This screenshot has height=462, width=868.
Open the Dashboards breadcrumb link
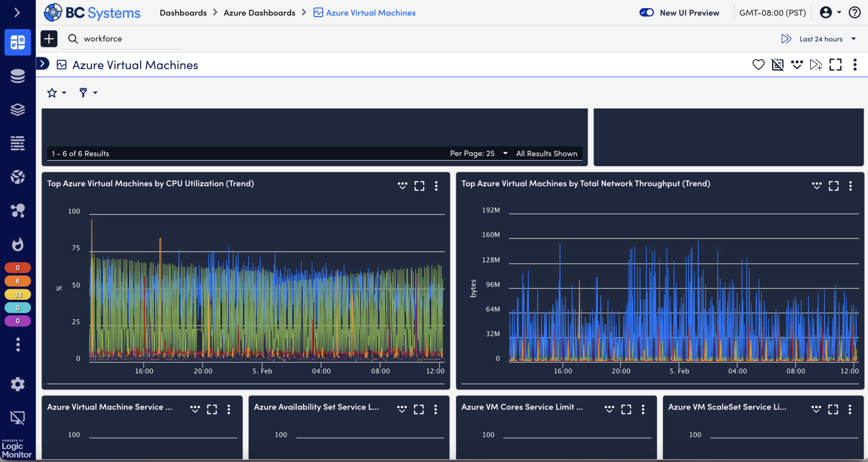[184, 12]
